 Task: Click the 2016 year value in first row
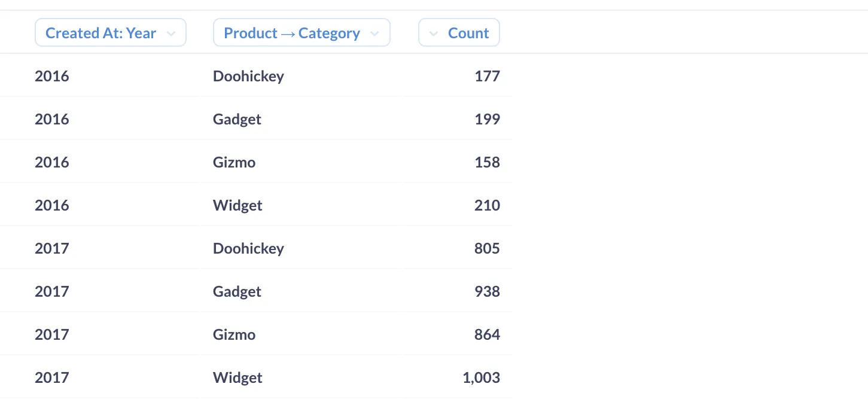(52, 76)
